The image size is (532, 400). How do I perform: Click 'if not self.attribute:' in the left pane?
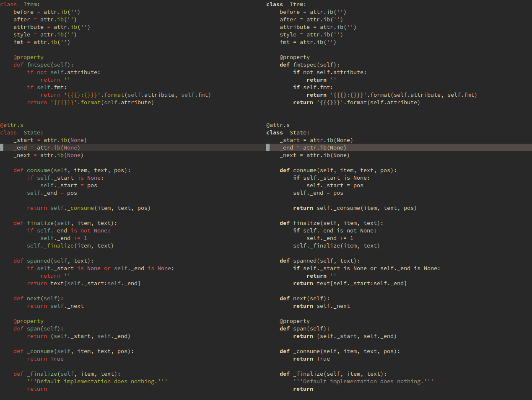click(63, 72)
